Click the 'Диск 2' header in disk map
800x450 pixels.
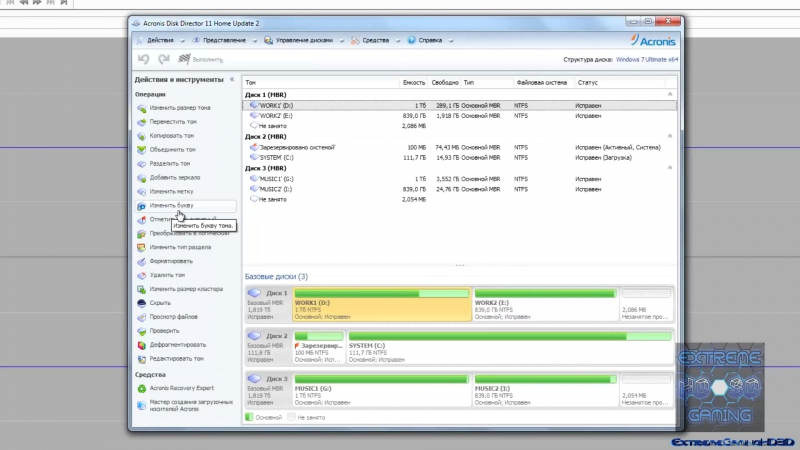[x=268, y=347]
